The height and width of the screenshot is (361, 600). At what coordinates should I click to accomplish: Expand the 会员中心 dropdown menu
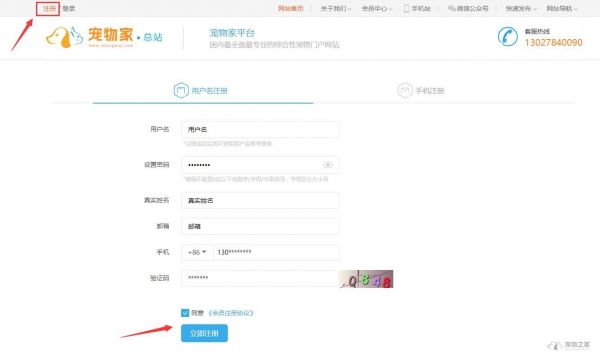click(x=377, y=8)
